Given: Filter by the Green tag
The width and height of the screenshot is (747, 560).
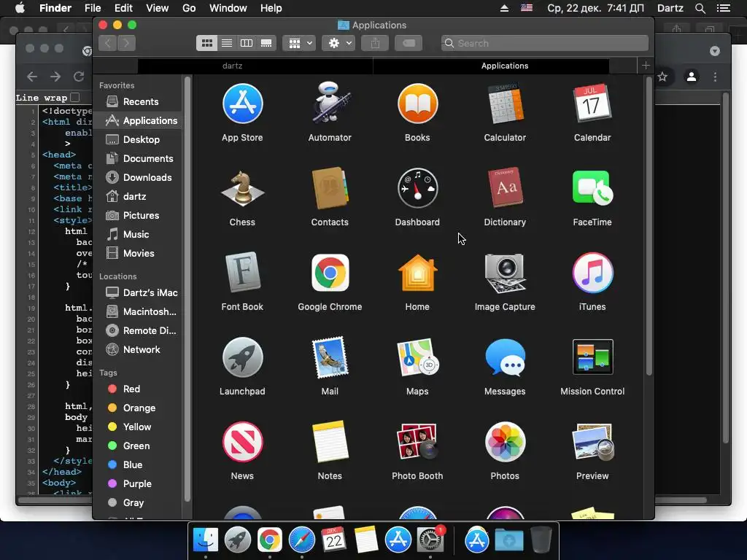Looking at the screenshot, I should click(138, 446).
